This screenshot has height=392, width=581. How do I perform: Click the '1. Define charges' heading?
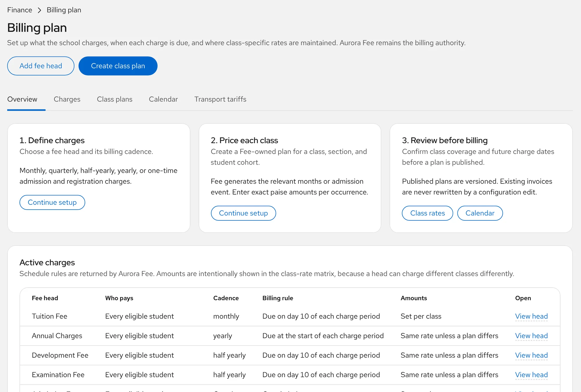(52, 140)
